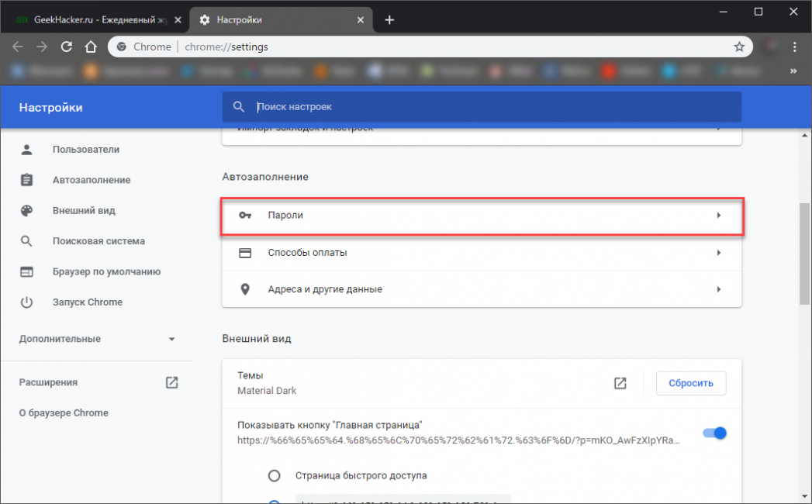Viewport: 812px width, 504px height.
Task: Open О браузере Chrome link
Action: pos(64,413)
